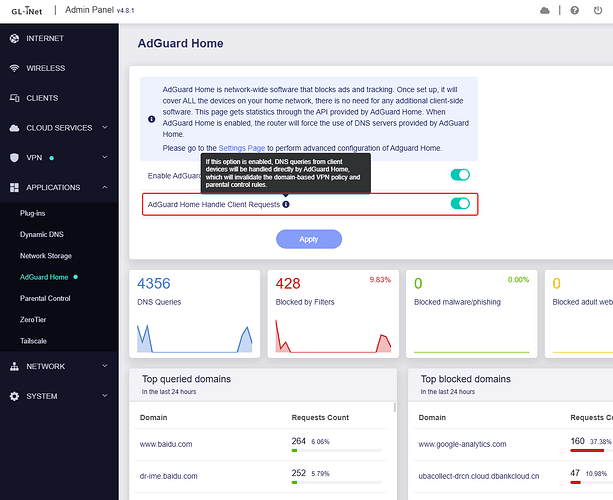Screen dimensions: 613x500
Task: Click the power icon in header
Action: pyautogui.click(x=600, y=10)
